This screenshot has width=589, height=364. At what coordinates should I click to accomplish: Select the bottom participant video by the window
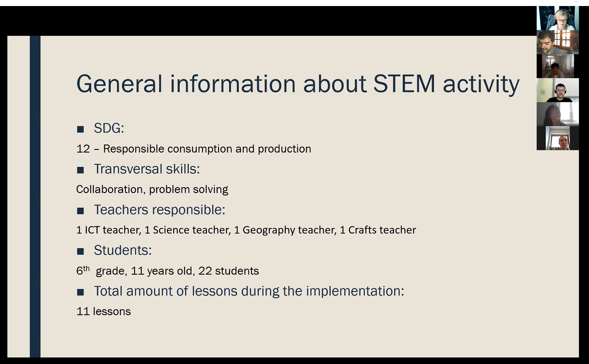pos(557,138)
